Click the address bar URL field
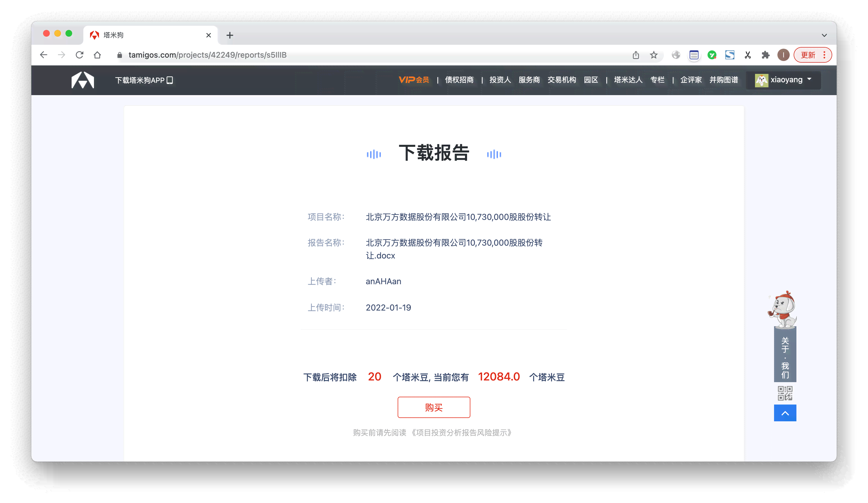This screenshot has height=503, width=868. (372, 55)
